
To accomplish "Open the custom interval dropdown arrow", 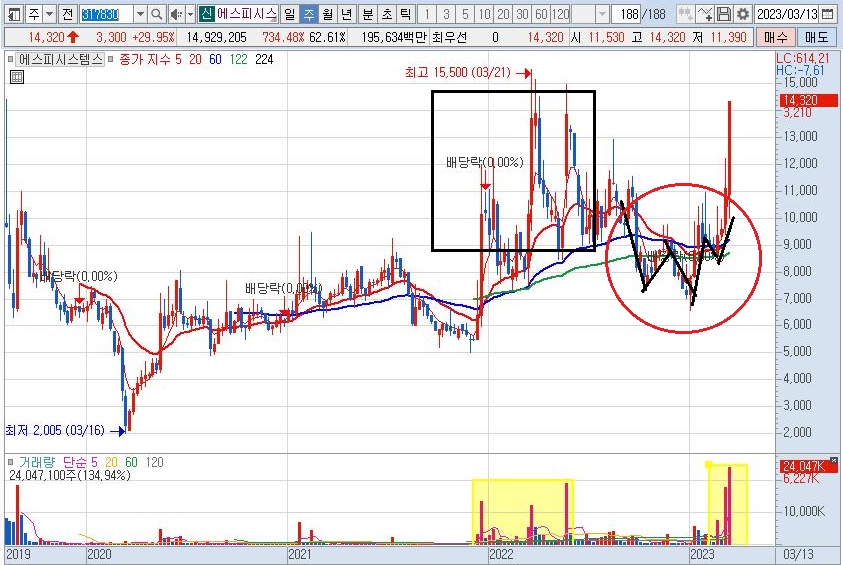I will [x=602, y=14].
